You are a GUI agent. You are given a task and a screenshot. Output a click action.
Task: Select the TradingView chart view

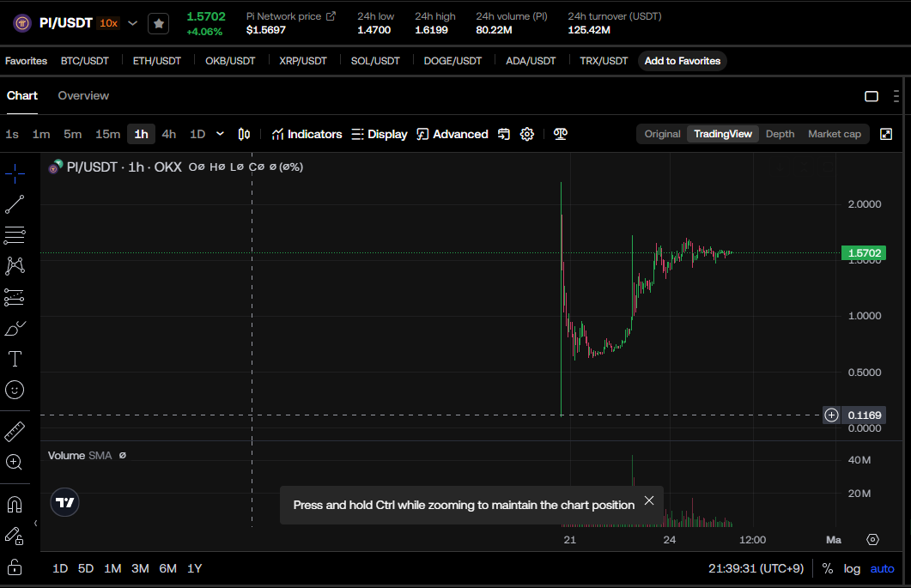pos(723,134)
